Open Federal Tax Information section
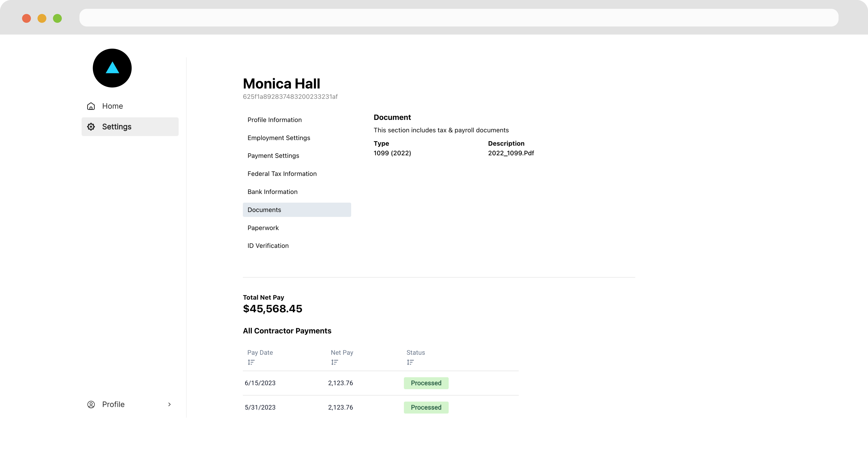The width and height of the screenshot is (868, 476). [297, 174]
